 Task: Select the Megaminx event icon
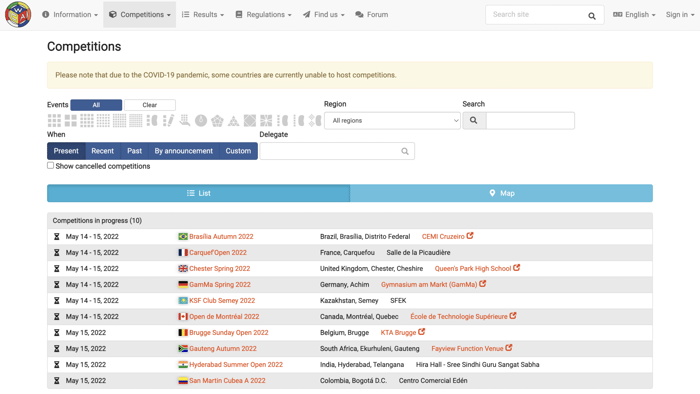tap(217, 120)
